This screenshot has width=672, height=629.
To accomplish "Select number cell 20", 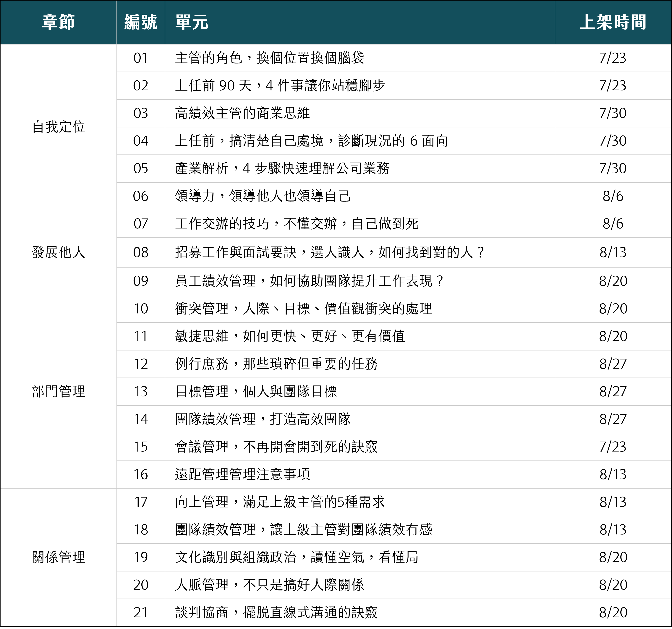I will coord(141,585).
